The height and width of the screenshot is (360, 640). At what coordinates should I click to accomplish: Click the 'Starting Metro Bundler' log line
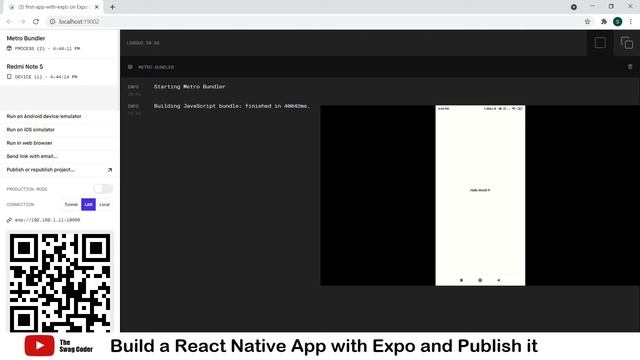pyautogui.click(x=189, y=87)
